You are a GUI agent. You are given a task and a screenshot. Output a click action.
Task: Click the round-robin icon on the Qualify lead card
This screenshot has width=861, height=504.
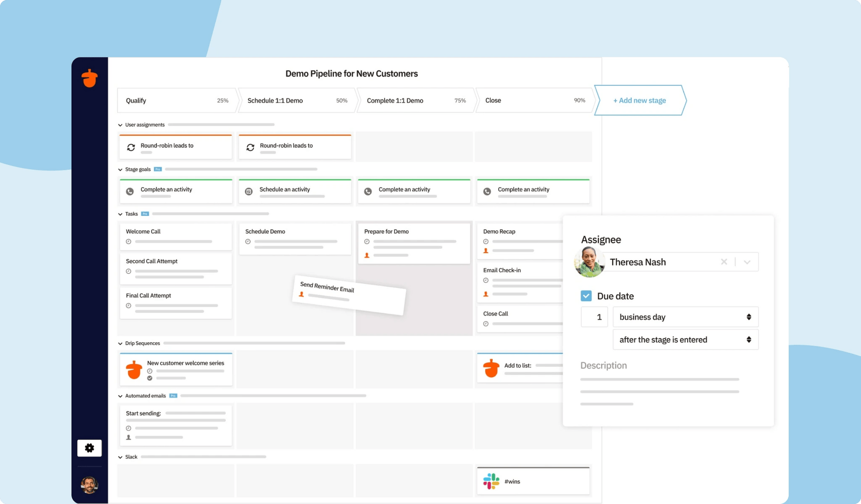pos(130,146)
